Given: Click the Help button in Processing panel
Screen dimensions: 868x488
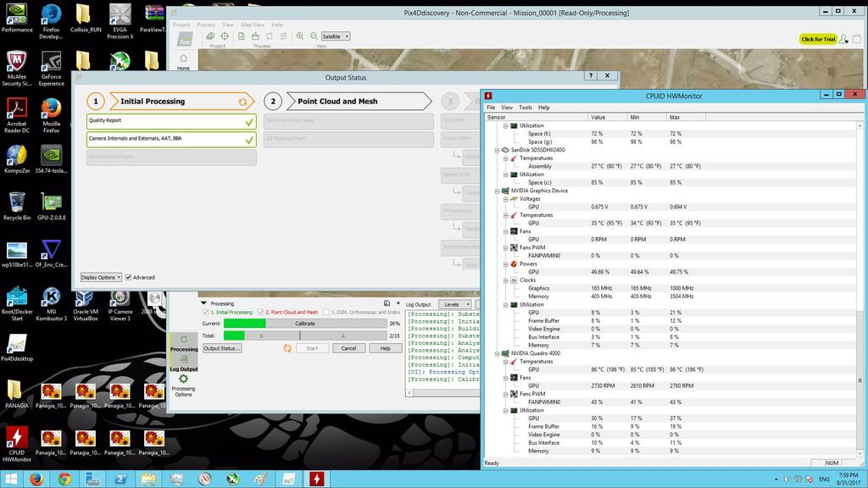Looking at the screenshot, I should click(386, 348).
